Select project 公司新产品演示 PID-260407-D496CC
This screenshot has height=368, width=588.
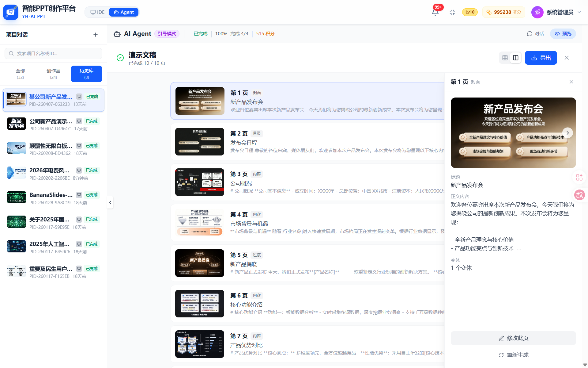click(54, 125)
